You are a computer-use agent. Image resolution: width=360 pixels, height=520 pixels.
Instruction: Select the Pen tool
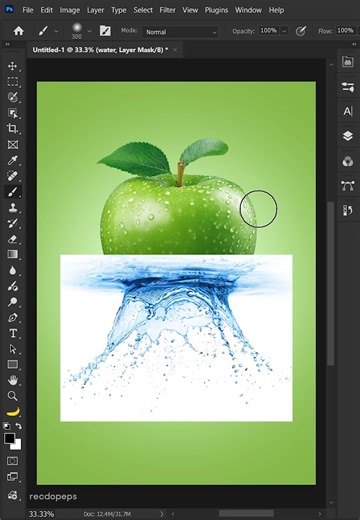(13, 317)
